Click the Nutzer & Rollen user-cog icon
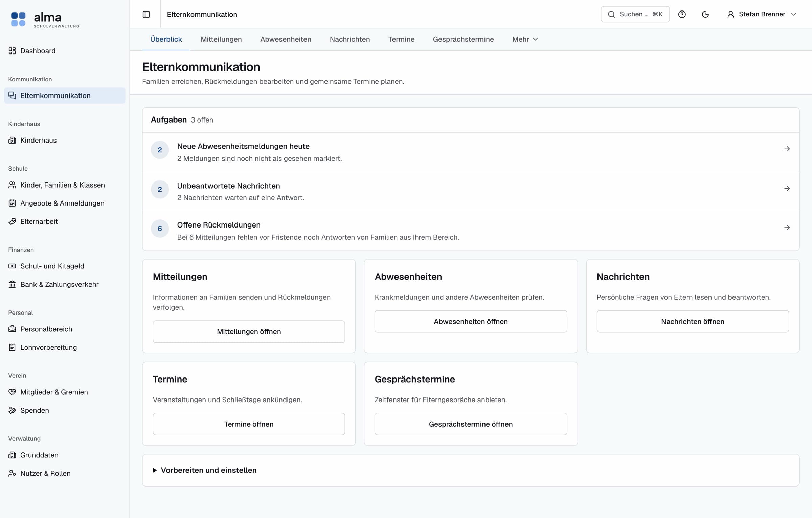 12,473
